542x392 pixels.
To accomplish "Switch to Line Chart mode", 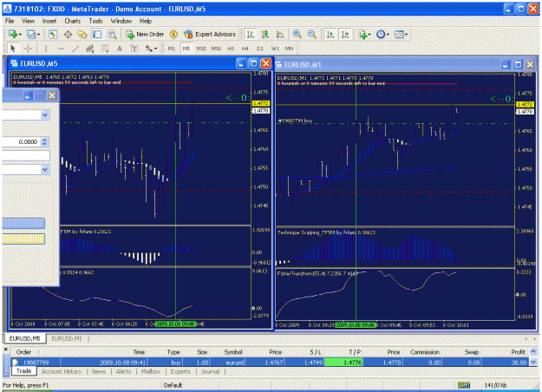I will tap(280, 34).
